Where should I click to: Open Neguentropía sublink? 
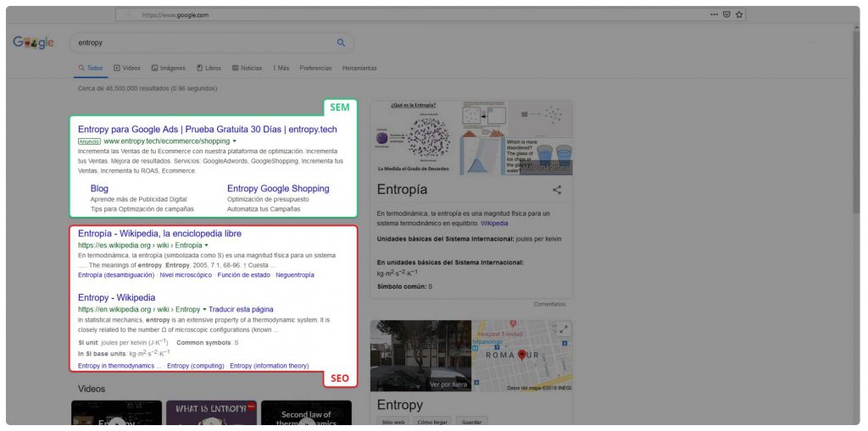coord(295,275)
